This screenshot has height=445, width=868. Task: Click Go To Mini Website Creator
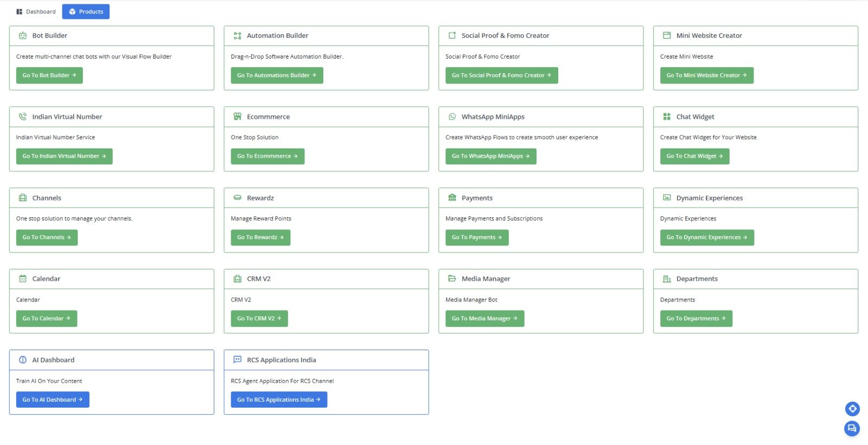coord(706,75)
